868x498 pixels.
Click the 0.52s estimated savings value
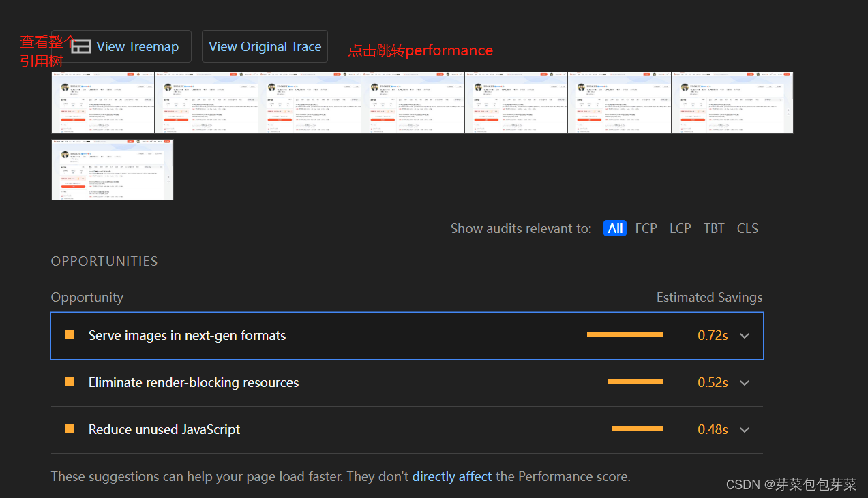[713, 382]
